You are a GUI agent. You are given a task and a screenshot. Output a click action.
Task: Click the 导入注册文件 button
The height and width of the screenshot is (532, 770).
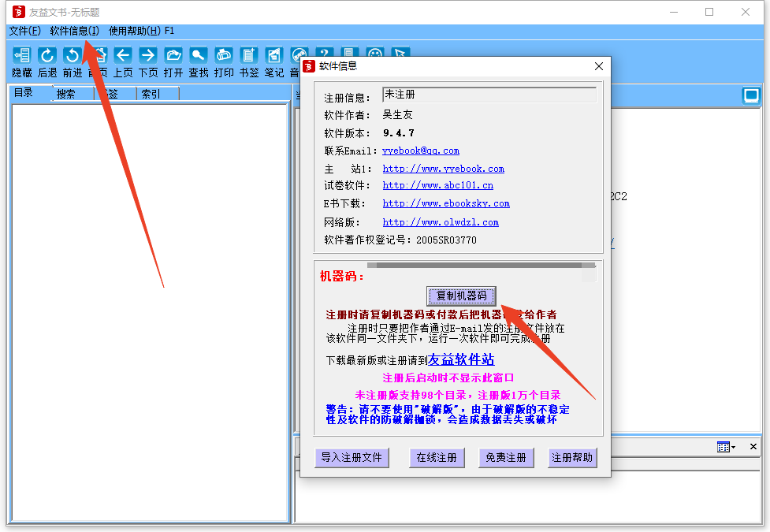click(352, 458)
